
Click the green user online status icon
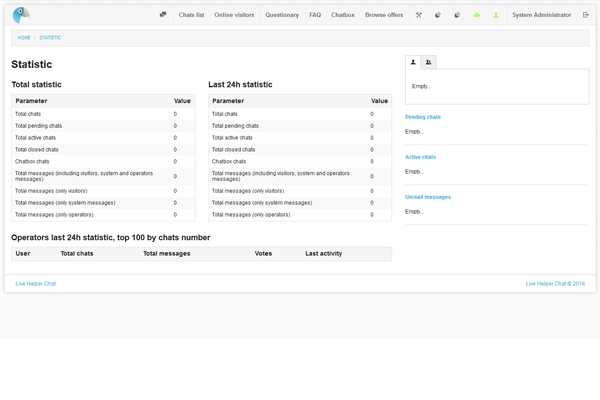(x=496, y=15)
